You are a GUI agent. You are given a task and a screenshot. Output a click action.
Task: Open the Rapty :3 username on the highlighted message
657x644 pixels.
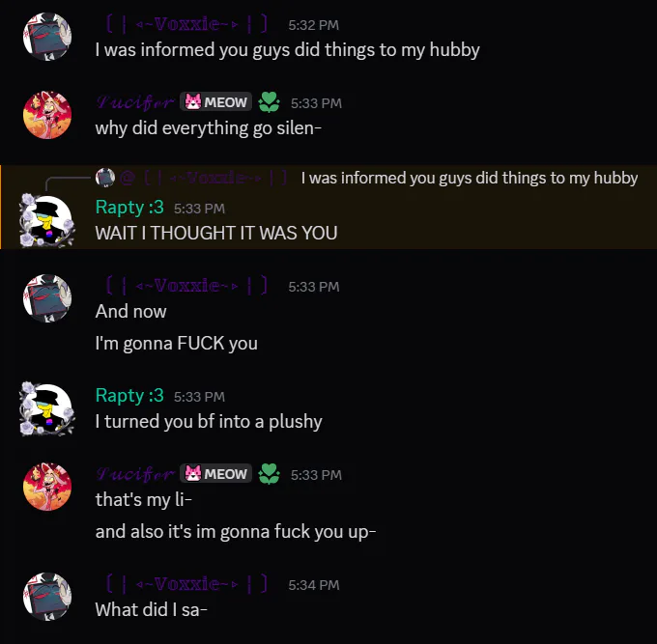pos(129,208)
